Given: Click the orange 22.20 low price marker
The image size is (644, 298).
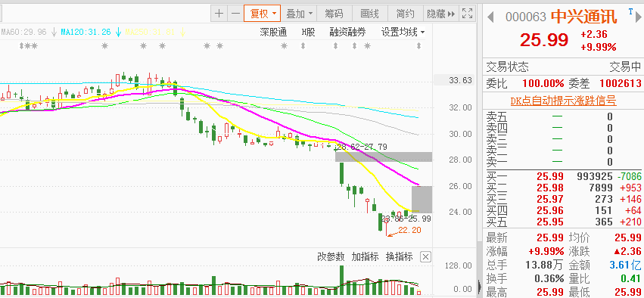Looking at the screenshot, I should 409,230.
